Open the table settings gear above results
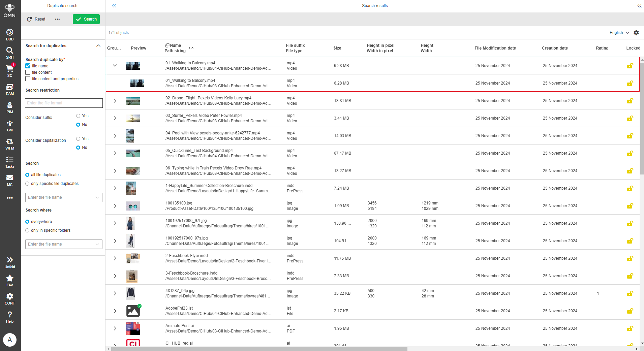This screenshot has width=644, height=351. tap(636, 33)
